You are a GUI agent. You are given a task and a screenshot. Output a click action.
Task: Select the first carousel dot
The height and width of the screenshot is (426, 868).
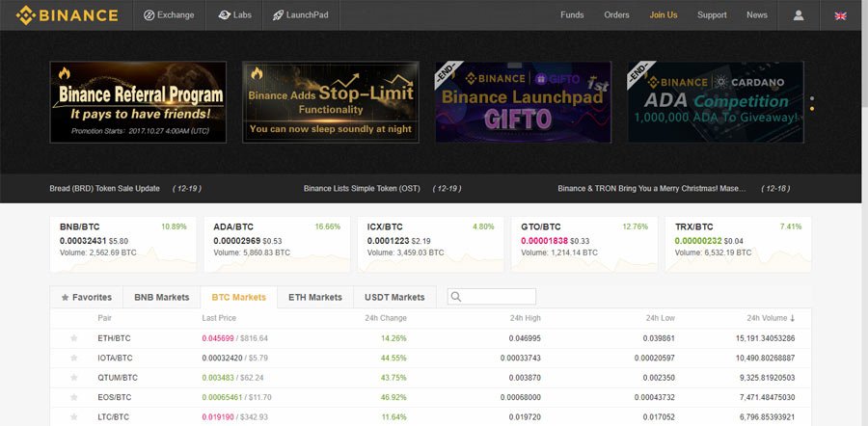[811, 98]
